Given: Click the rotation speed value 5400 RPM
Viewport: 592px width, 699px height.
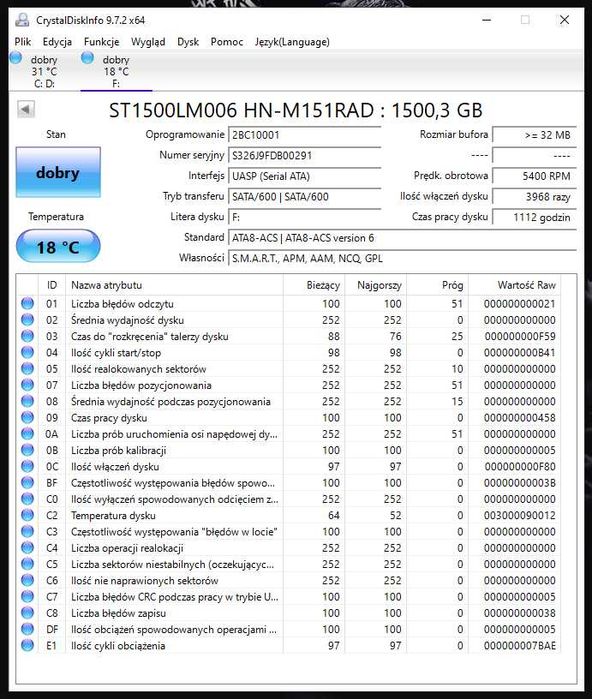Looking at the screenshot, I should pyautogui.click(x=534, y=176).
